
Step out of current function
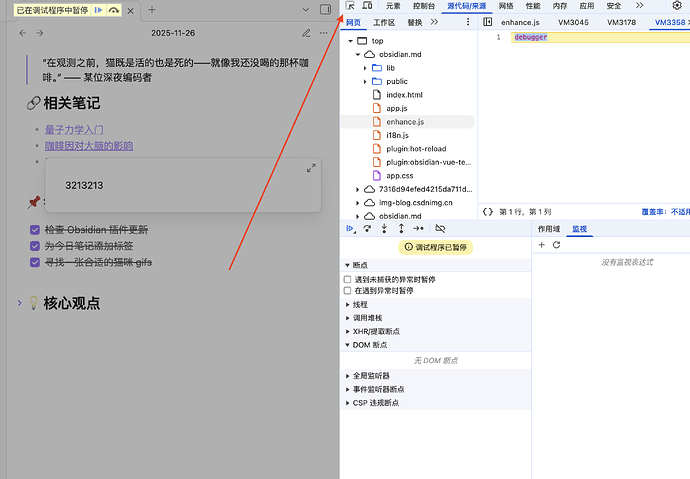(x=401, y=228)
